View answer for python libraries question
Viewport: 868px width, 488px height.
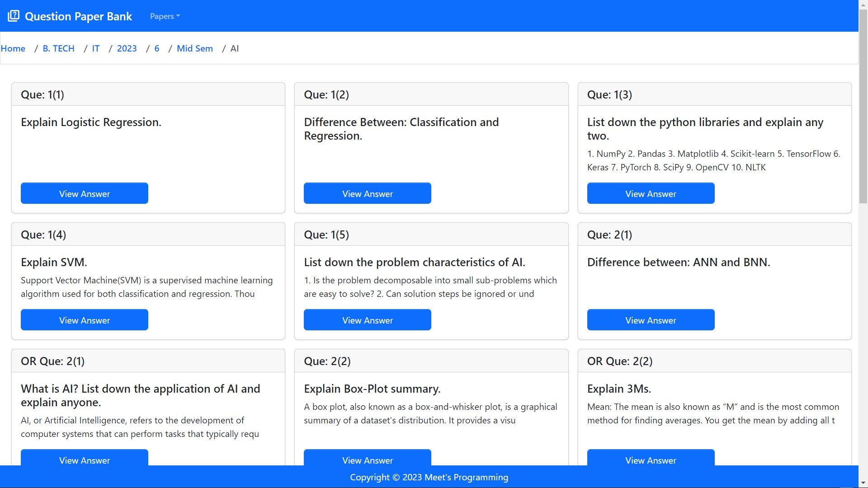click(x=650, y=193)
